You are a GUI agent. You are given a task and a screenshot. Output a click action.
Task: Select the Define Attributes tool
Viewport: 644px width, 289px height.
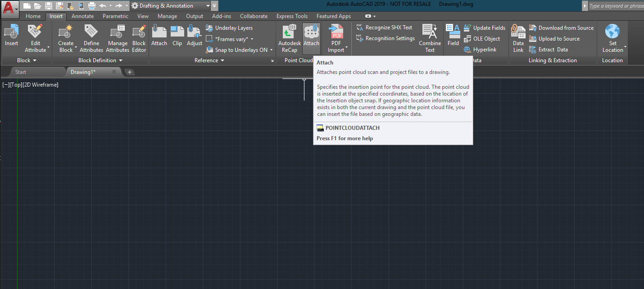[91, 38]
